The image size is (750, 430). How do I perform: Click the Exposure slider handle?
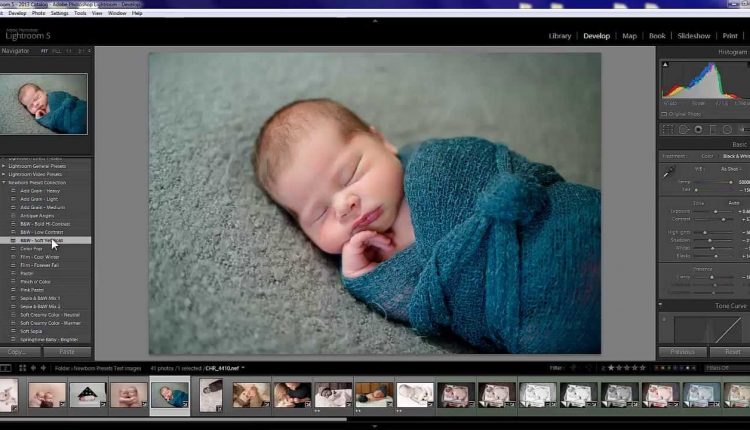pos(716,211)
